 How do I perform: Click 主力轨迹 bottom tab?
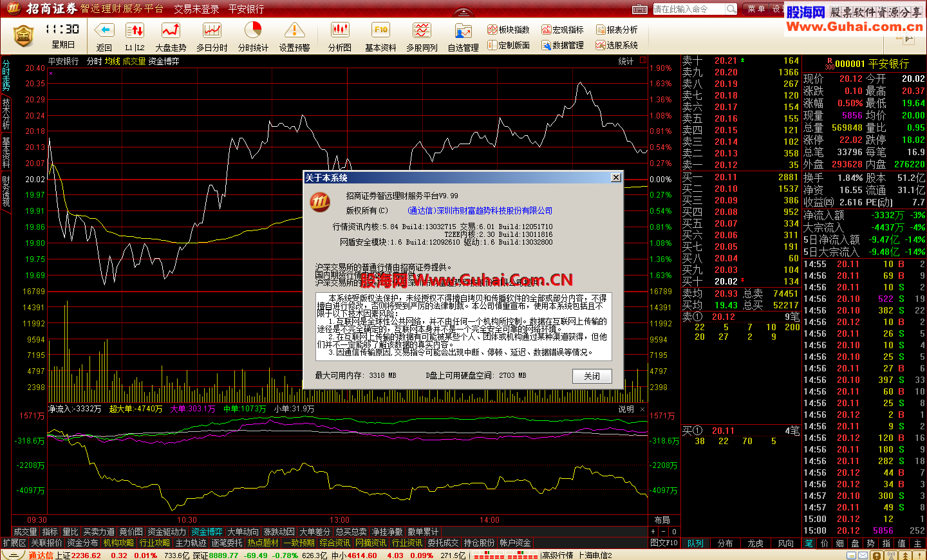(191, 543)
